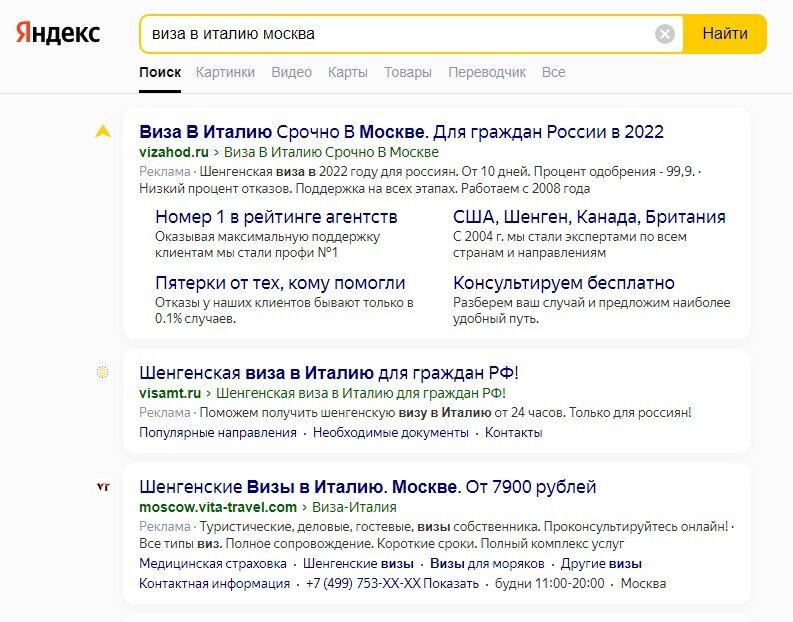Click the 'Оказывая максимальную поддержку' description text

268,244
